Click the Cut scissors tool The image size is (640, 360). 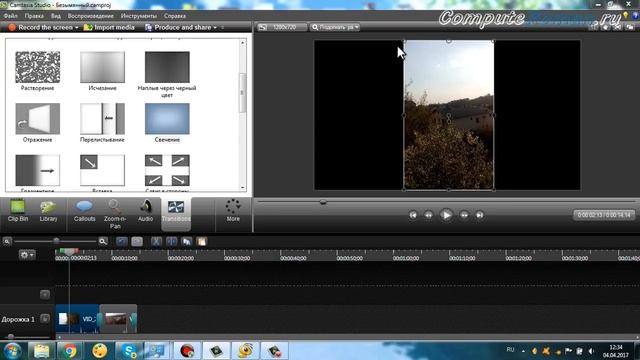point(156,242)
